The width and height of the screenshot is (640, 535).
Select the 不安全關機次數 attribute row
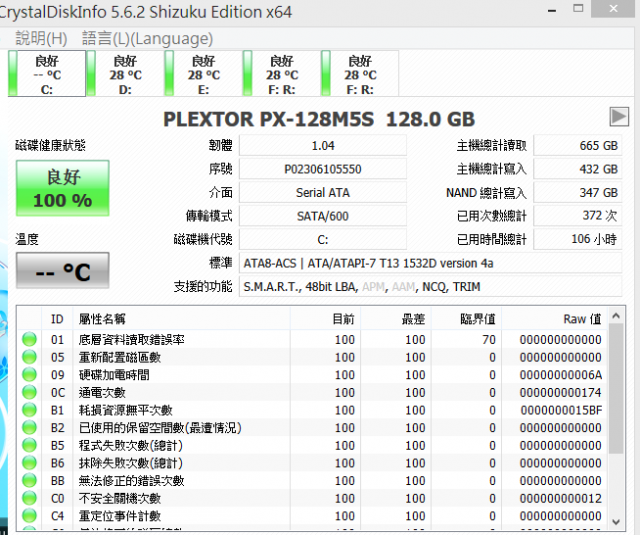[313, 498]
